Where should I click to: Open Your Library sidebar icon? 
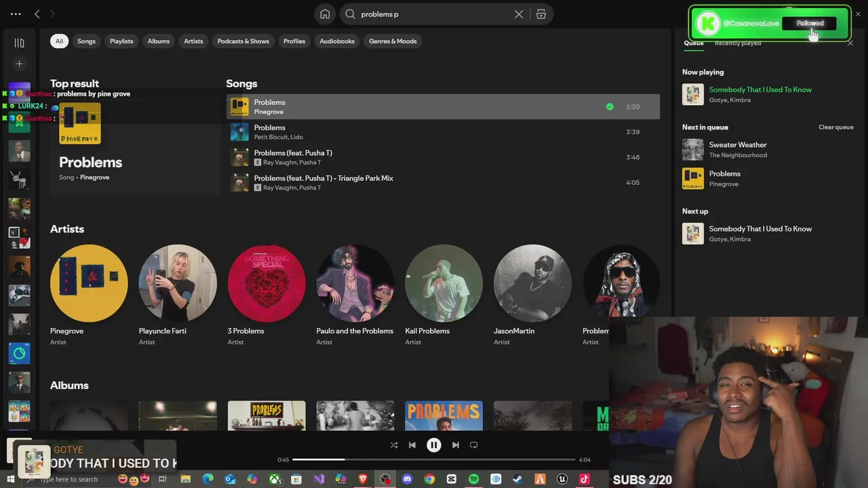19,43
